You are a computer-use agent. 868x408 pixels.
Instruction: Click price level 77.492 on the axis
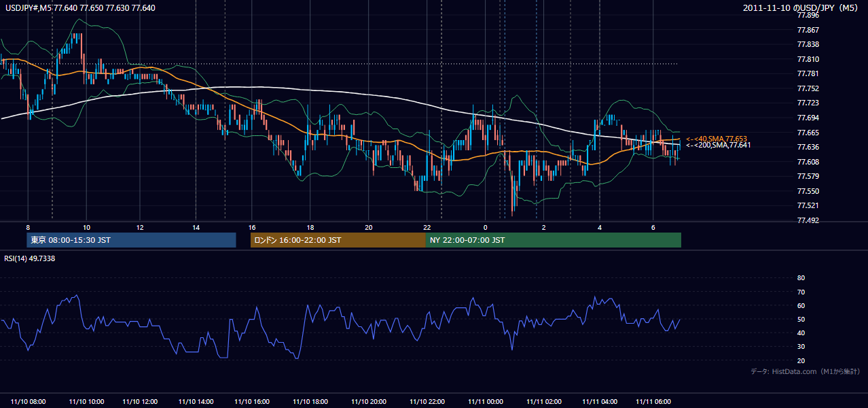[x=807, y=220]
